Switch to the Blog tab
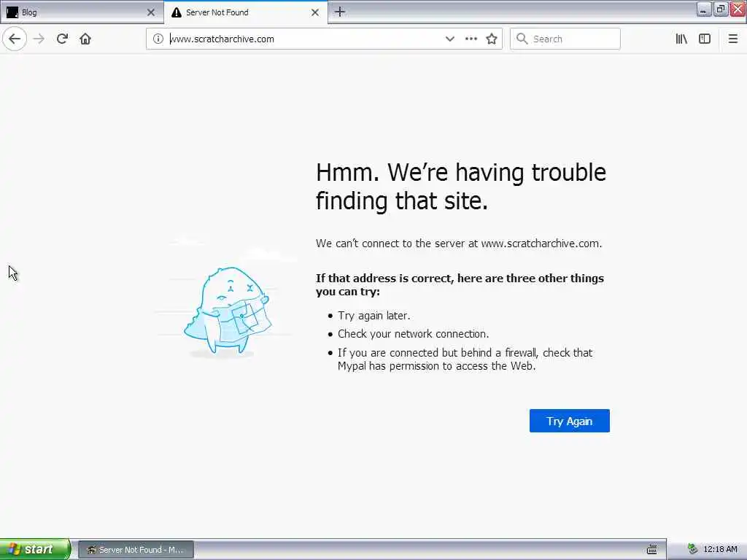 click(x=82, y=12)
